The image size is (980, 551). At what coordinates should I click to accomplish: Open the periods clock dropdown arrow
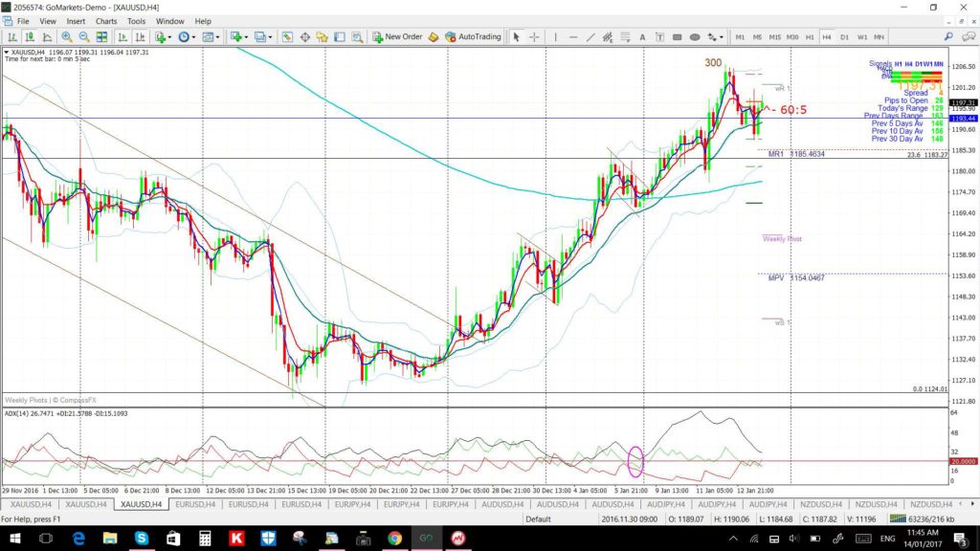pos(193,37)
